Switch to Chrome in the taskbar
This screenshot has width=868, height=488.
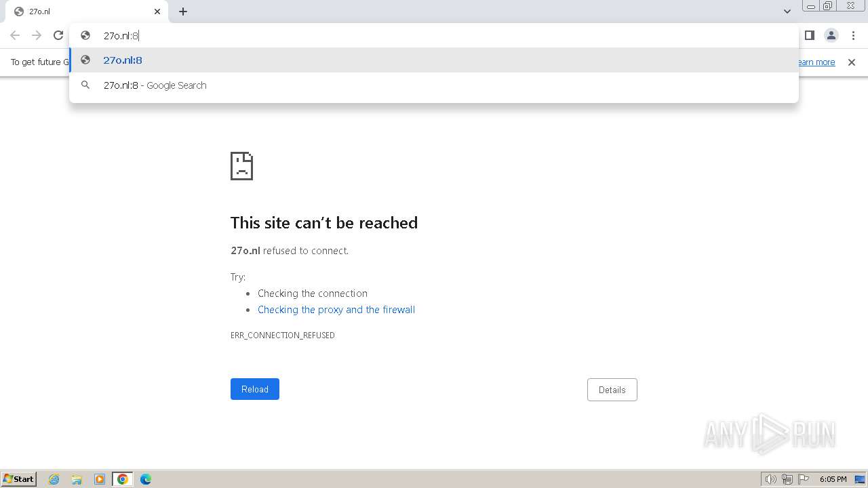pyautogui.click(x=123, y=479)
